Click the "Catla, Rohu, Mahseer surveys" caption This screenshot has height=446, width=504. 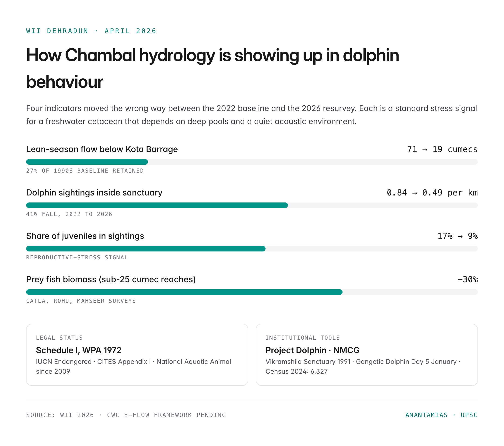[81, 301]
